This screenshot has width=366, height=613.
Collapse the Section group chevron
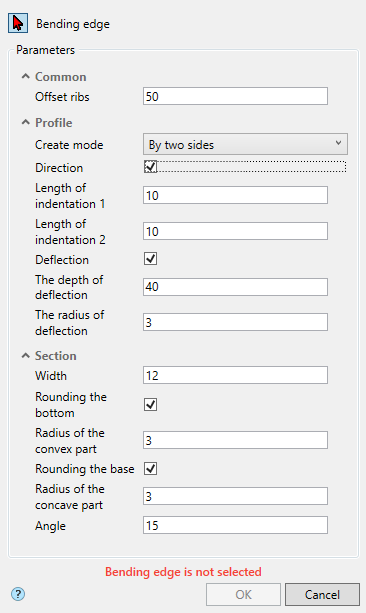pos(25,356)
